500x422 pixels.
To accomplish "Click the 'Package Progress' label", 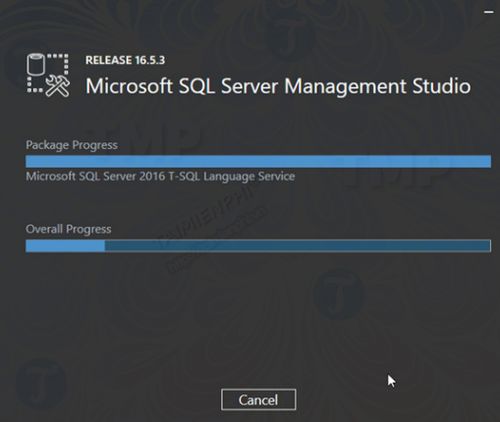I will click(x=72, y=145).
